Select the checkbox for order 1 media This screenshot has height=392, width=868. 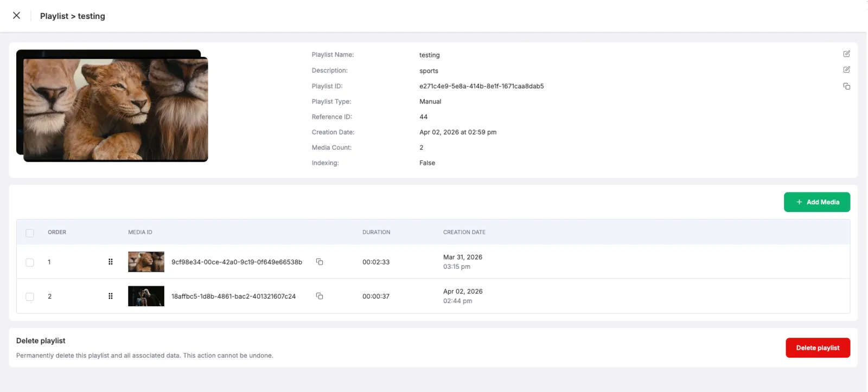[x=30, y=262]
